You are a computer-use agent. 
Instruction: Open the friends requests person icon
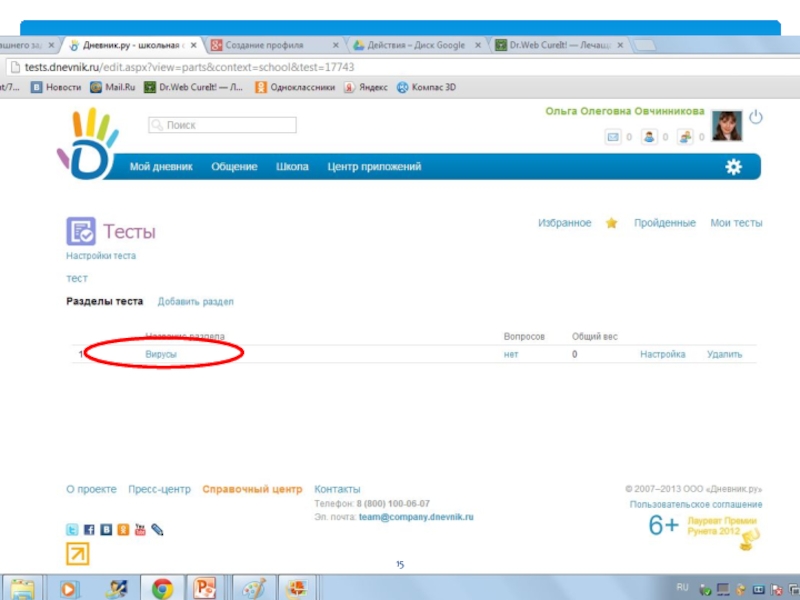click(649, 137)
